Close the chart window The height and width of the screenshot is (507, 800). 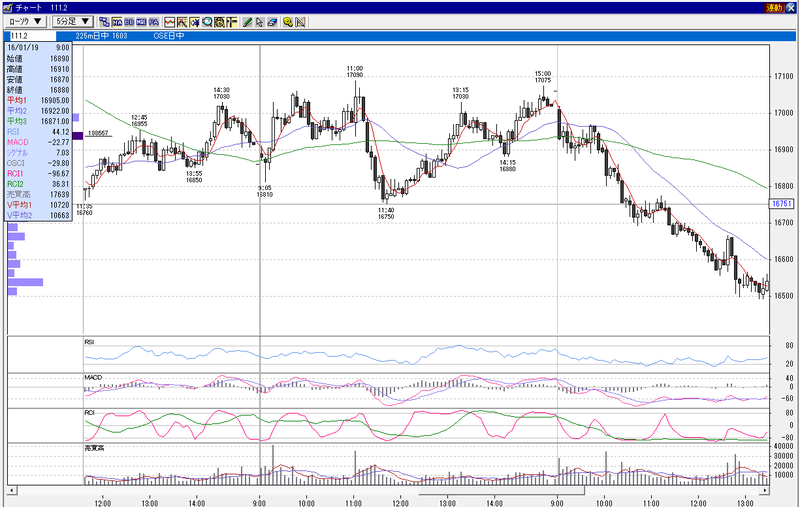[791, 8]
